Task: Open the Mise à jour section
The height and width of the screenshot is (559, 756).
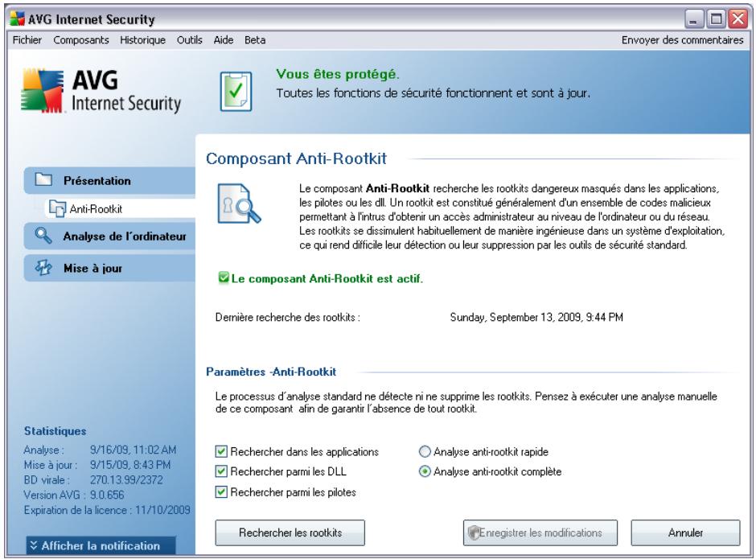Action: 110,268
